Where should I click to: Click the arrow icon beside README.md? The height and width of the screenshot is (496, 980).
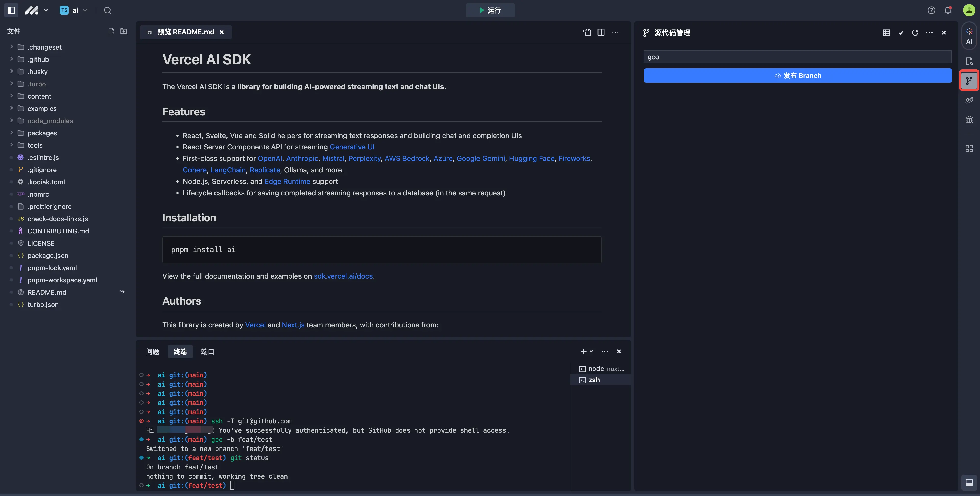(123, 292)
